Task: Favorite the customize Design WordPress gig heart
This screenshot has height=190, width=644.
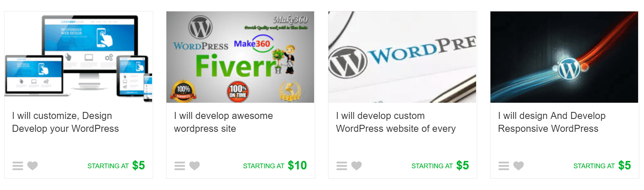Action: click(33, 166)
